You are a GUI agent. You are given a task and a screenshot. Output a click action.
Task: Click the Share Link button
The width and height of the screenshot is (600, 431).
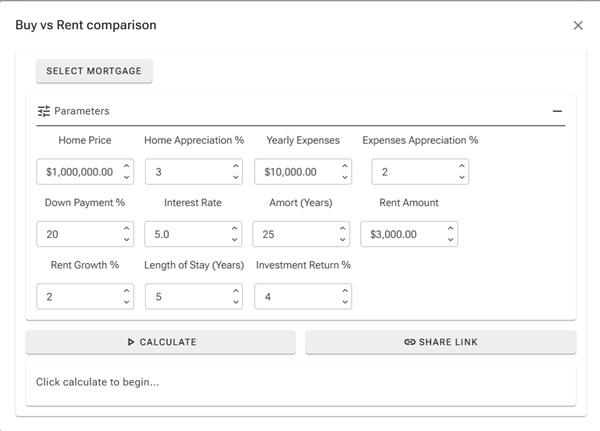[x=440, y=342]
